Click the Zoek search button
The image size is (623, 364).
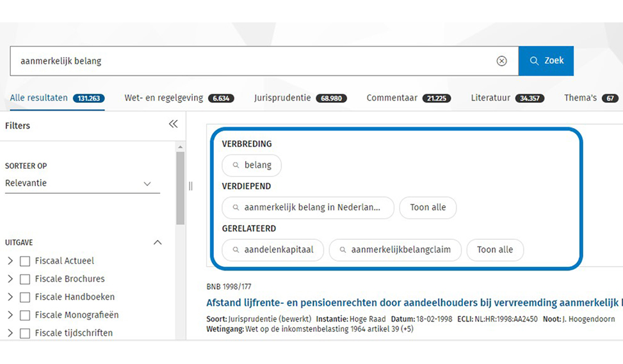(x=546, y=61)
